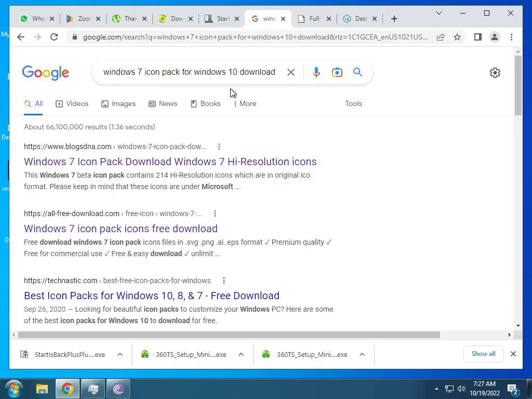This screenshot has width=532, height=399.
Task: Click the Chrome taskbar icon
Action: coord(67,389)
